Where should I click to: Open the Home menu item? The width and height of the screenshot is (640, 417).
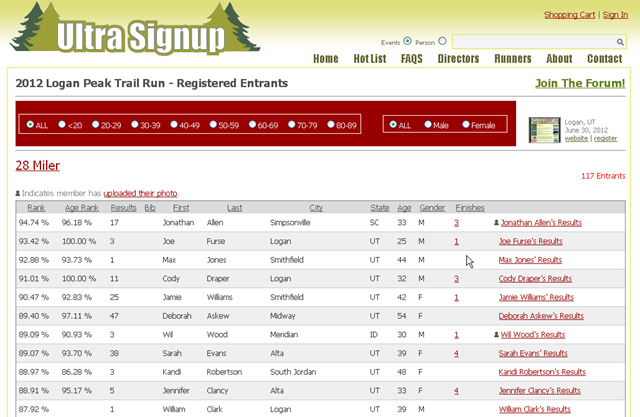[x=326, y=59]
